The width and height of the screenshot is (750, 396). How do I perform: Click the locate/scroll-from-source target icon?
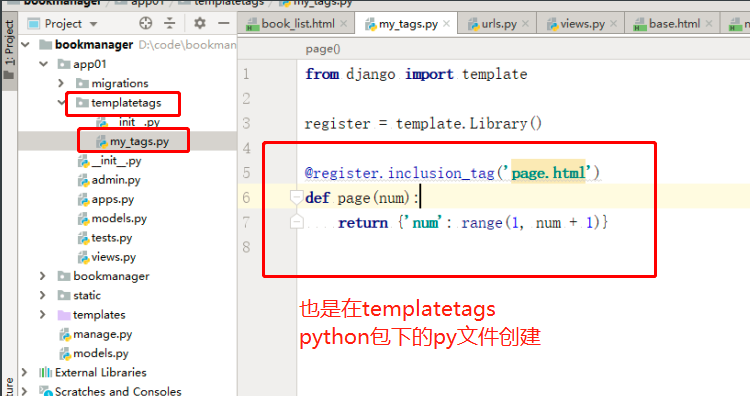[146, 23]
